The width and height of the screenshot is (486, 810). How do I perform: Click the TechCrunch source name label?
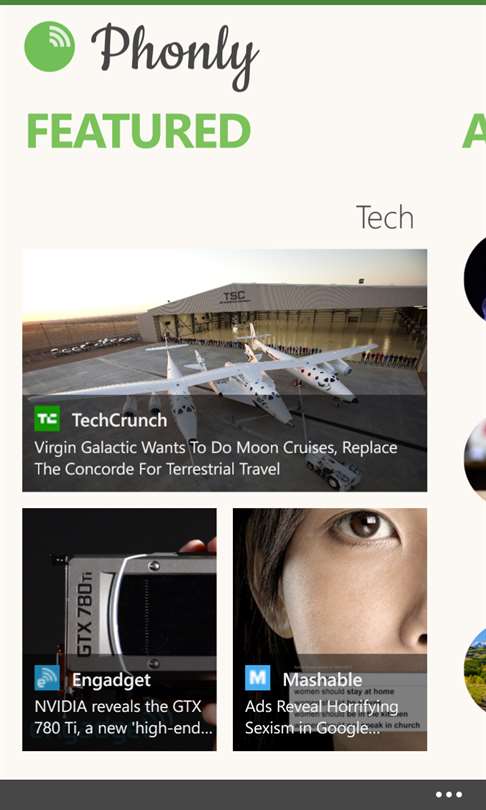(119, 420)
